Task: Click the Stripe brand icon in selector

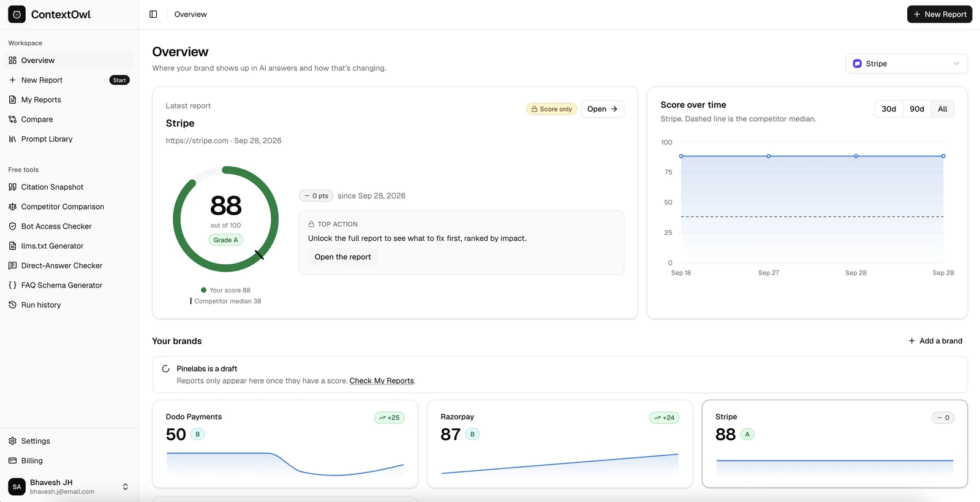Action: click(858, 64)
